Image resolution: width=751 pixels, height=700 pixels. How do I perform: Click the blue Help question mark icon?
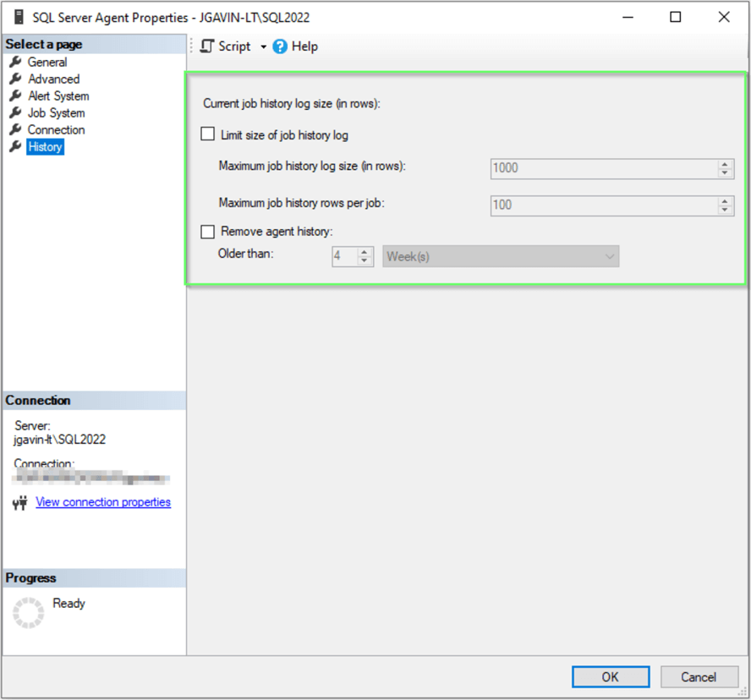click(280, 46)
